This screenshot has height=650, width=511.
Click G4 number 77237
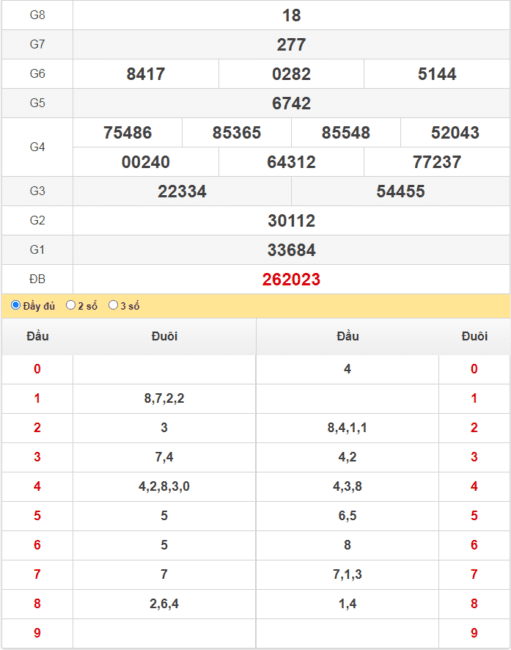point(437,162)
